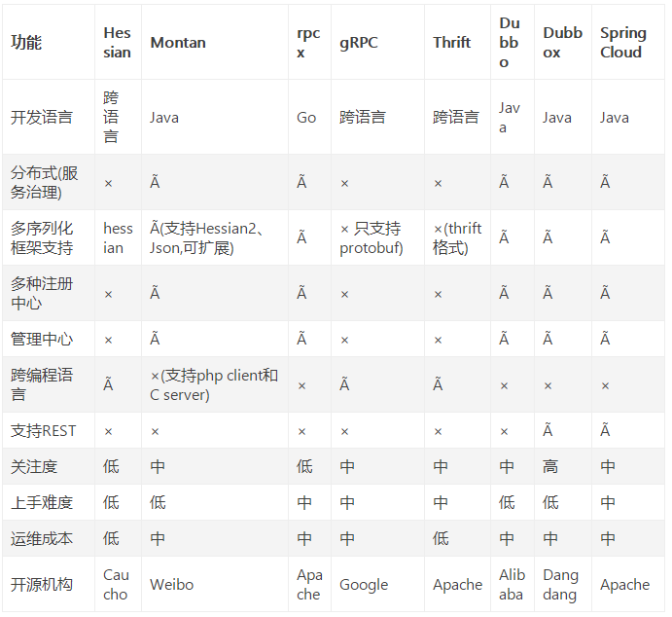Click the 上手难度 row label

click(42, 502)
